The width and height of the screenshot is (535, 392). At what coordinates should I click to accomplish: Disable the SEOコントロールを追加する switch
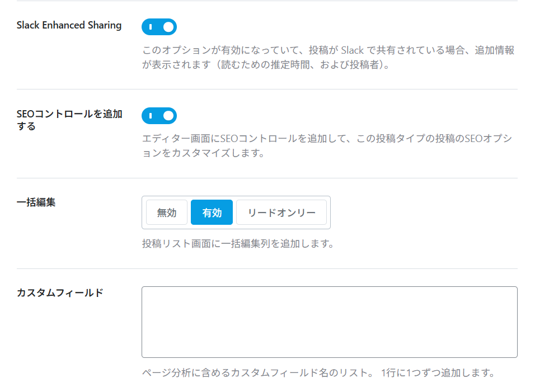(x=159, y=116)
